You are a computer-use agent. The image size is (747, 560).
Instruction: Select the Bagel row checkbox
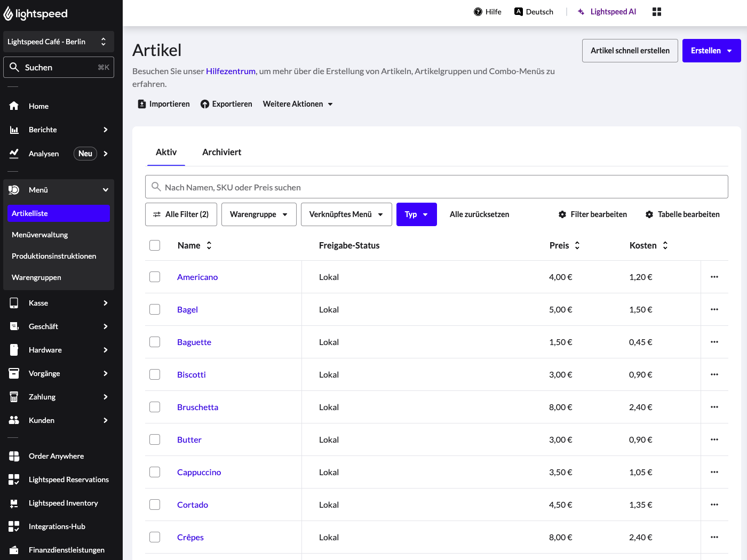pyautogui.click(x=155, y=309)
